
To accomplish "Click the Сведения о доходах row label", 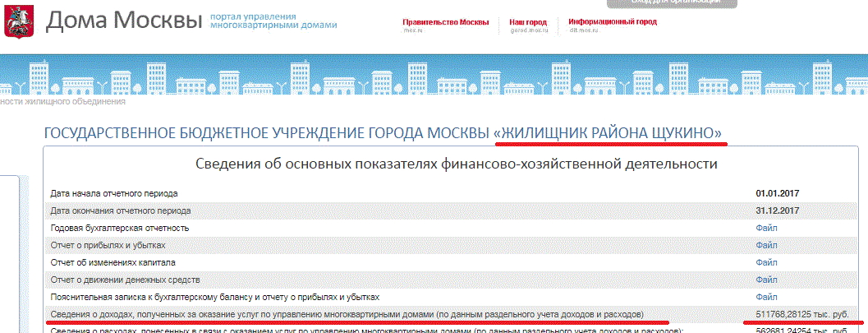I will pyautogui.click(x=347, y=314).
